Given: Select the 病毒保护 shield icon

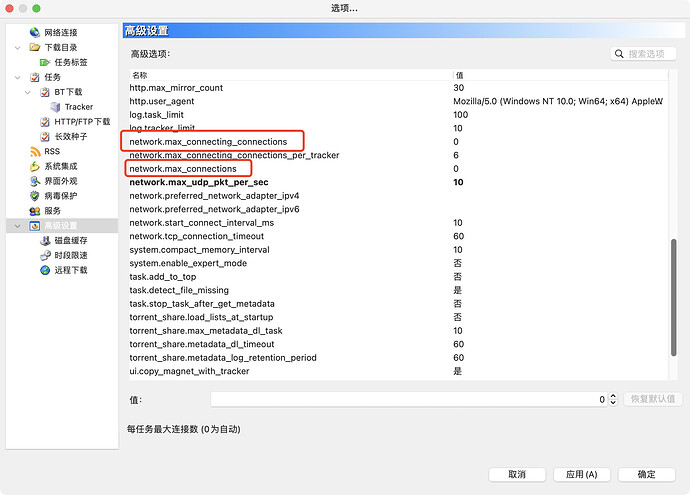Looking at the screenshot, I should click(35, 196).
